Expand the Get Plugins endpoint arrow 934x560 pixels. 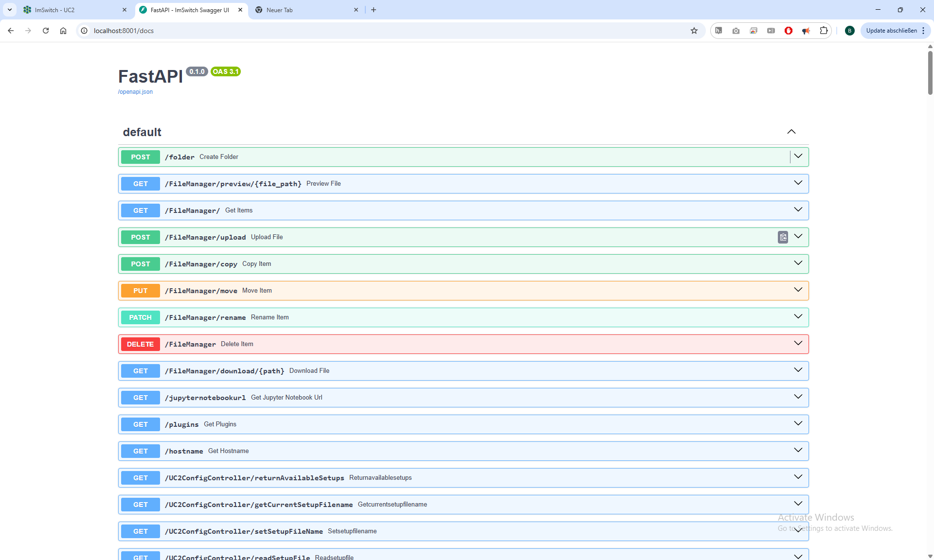pyautogui.click(x=798, y=423)
